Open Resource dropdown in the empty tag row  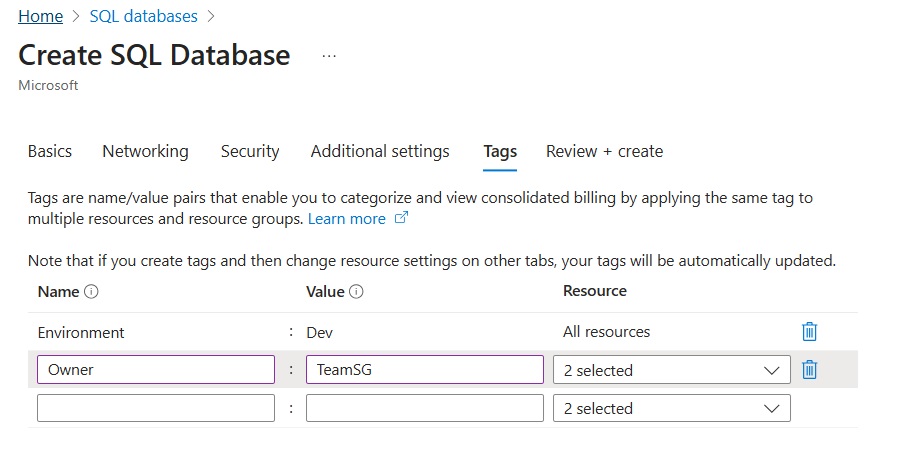pos(672,408)
